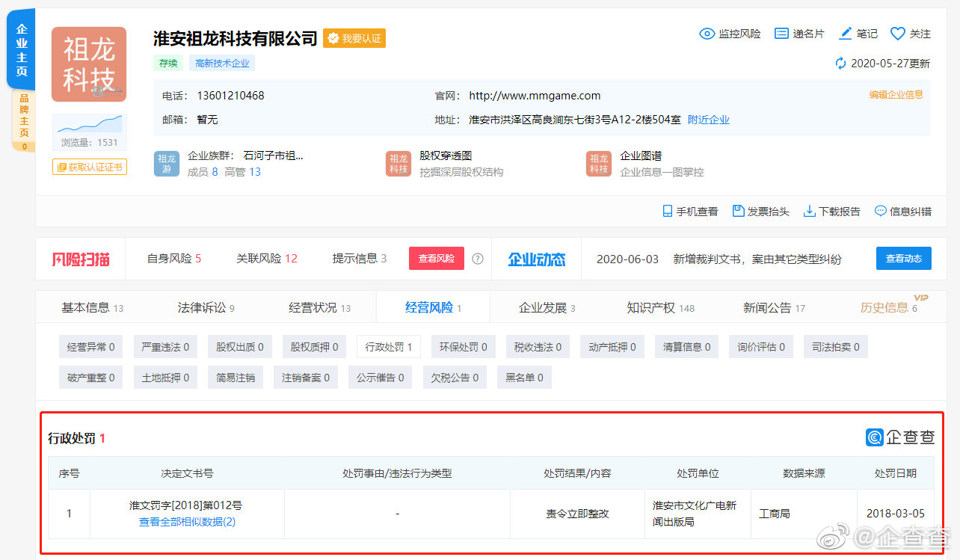The width and height of the screenshot is (960, 560).
Task: Select the 土地抵押 0 filter
Action: tap(165, 378)
